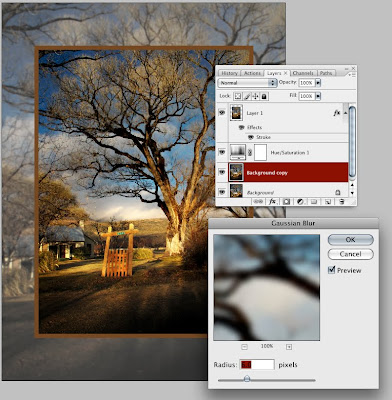Click the Radius slider handle

click(247, 378)
